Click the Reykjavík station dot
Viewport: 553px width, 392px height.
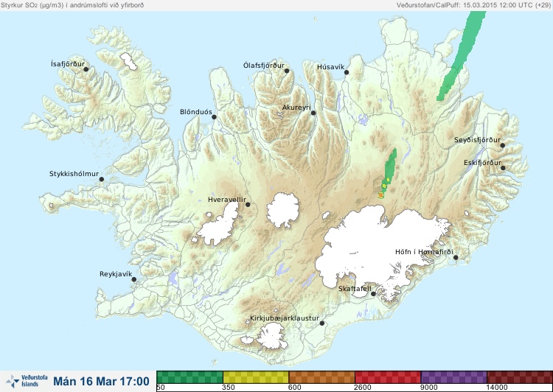[134, 279]
